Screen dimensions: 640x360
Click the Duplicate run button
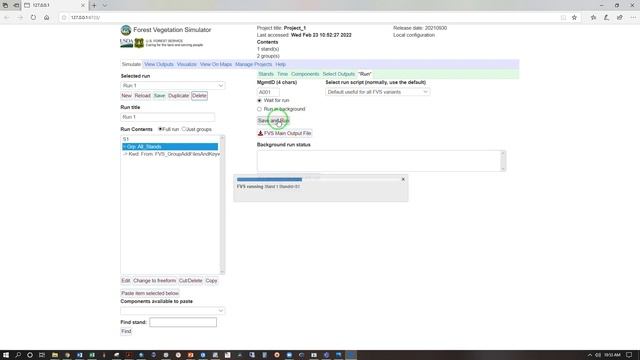tap(178, 96)
